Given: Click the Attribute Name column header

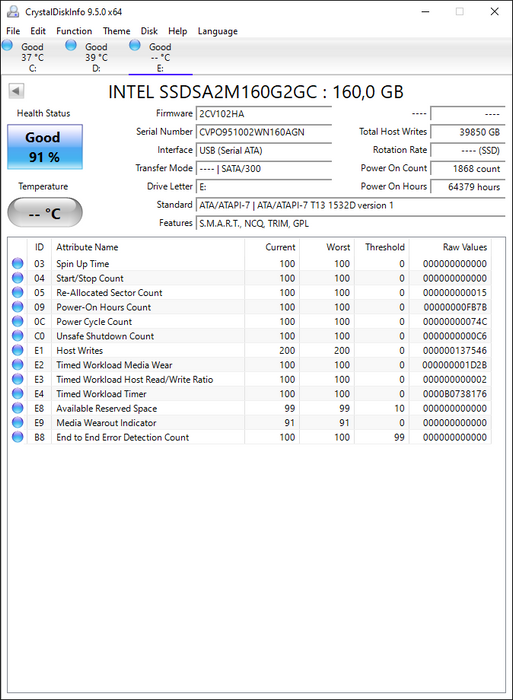Looking at the screenshot, I should 148,247.
